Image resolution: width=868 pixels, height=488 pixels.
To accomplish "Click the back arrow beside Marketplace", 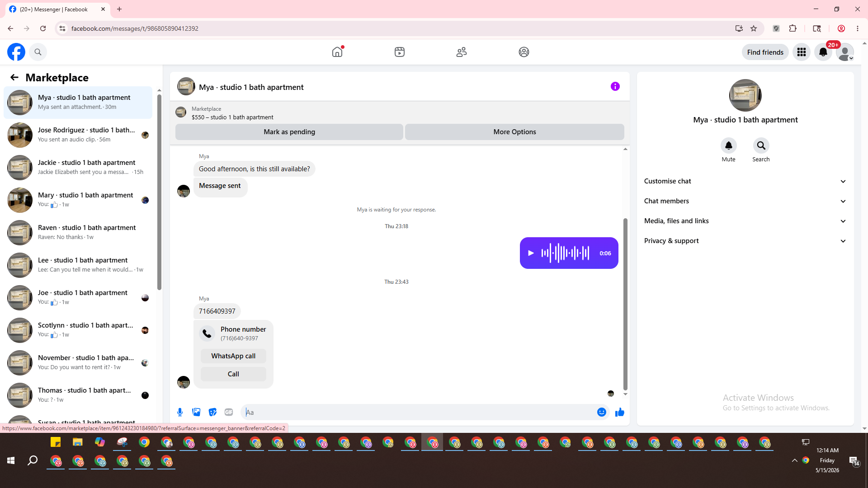I will pos(14,77).
